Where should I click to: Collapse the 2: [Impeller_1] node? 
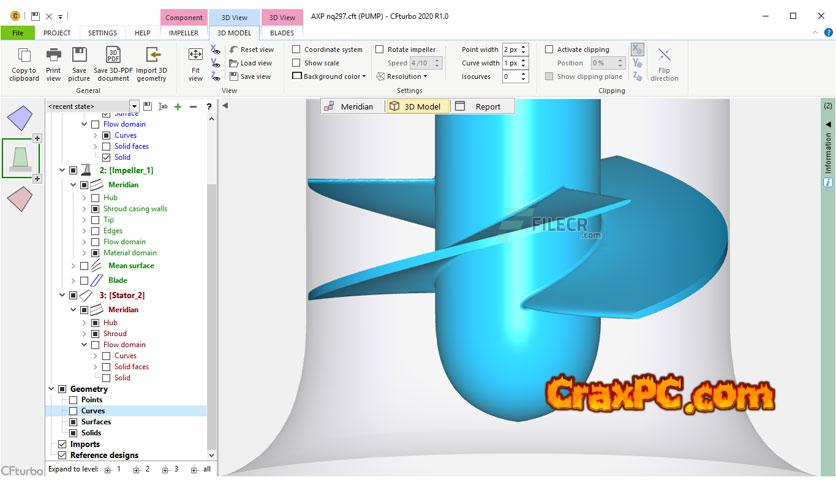(62, 170)
